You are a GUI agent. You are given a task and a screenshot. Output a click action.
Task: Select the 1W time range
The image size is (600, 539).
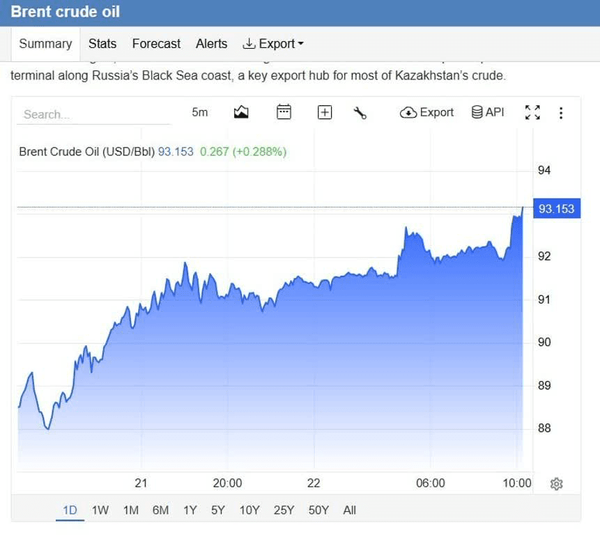pos(100,510)
